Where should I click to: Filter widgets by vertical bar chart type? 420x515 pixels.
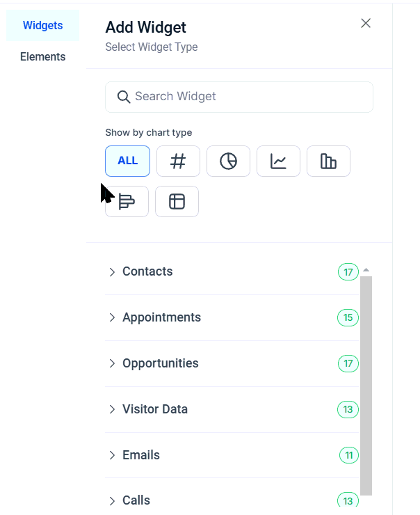click(328, 161)
